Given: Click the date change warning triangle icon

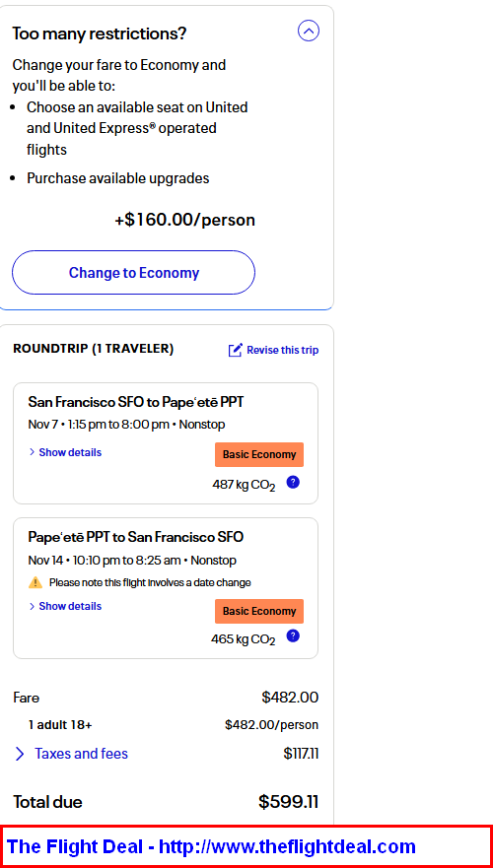Looking at the screenshot, I should pyautogui.click(x=35, y=582).
